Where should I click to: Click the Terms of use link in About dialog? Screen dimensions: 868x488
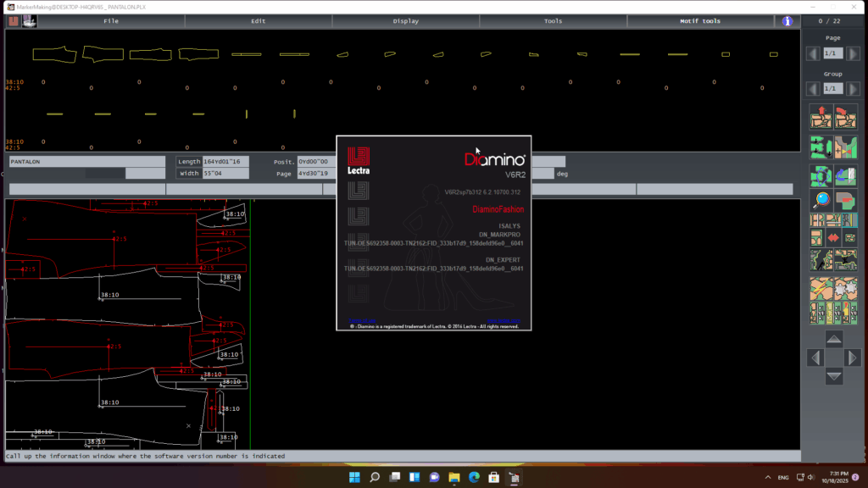[363, 320]
